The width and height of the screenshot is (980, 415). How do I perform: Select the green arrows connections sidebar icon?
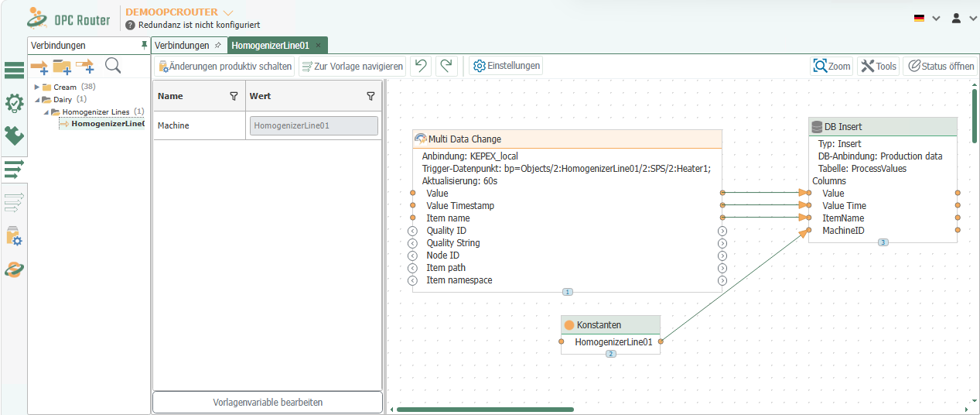pos(14,168)
